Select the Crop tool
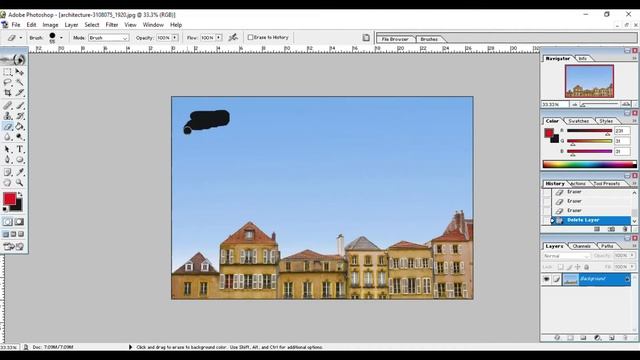 [x=7, y=93]
